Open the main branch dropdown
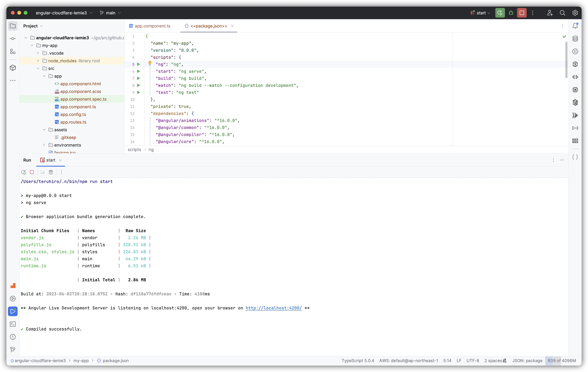 pyautogui.click(x=110, y=13)
